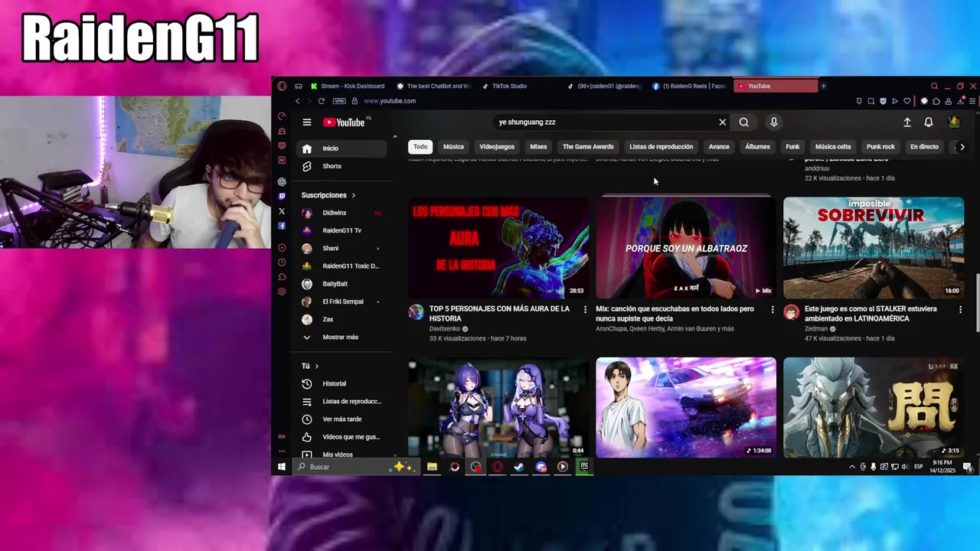Open Facebook in Opera sidebar
Viewport: 980px width, 551px height.
click(282, 226)
